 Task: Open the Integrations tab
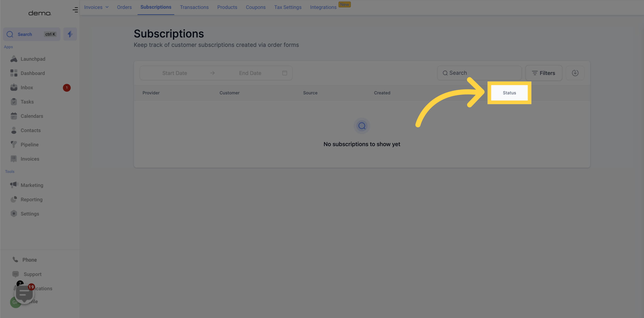click(x=323, y=7)
